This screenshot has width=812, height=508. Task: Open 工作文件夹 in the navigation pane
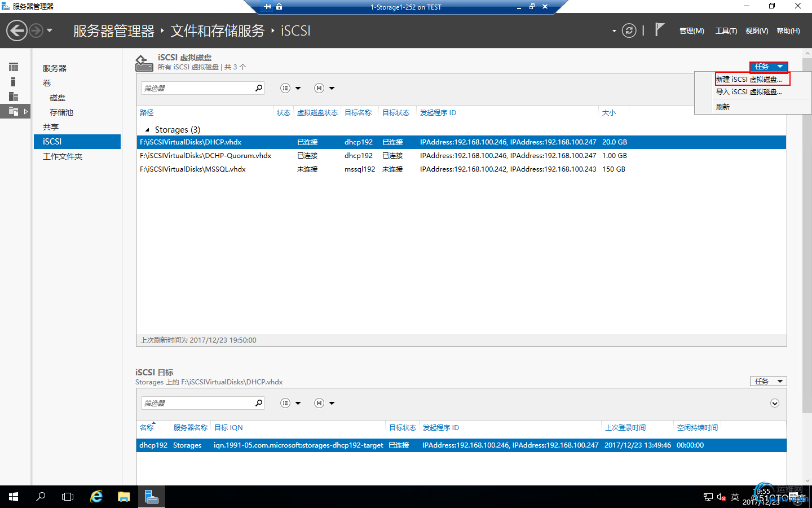[x=63, y=156]
